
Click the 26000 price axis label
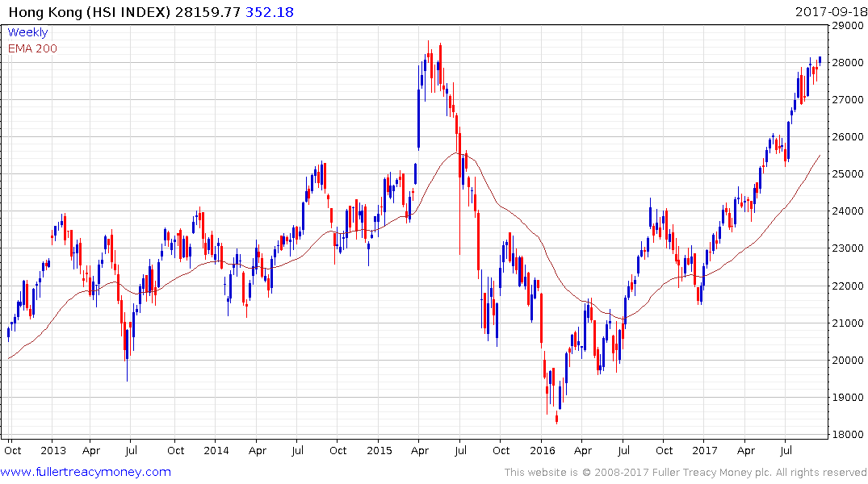(x=848, y=136)
